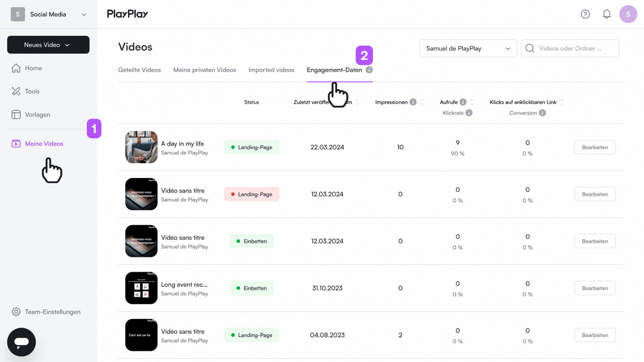
Task: Sort by Impressionen column arrows
Action: click(422, 102)
